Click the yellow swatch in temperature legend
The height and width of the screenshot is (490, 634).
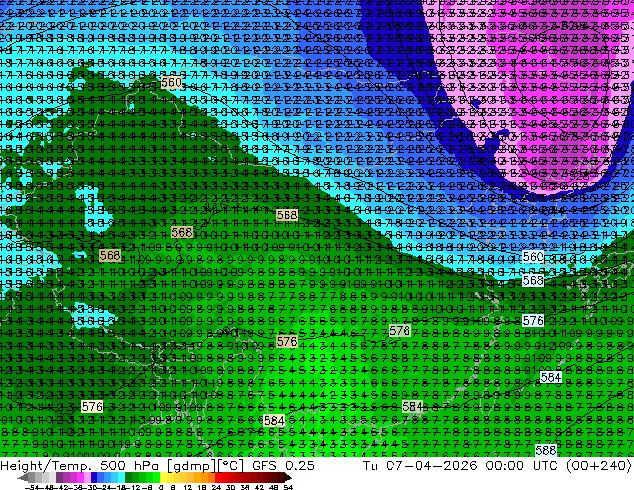pos(163,478)
